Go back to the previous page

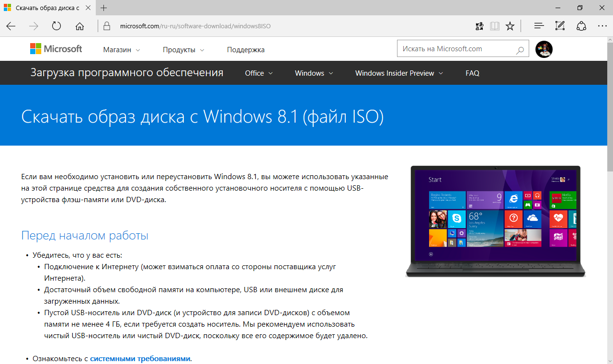(11, 26)
